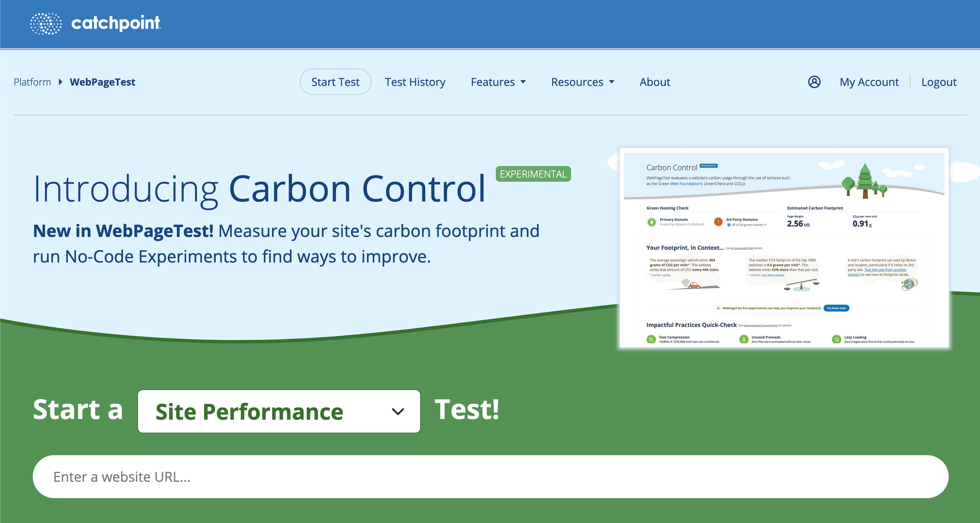Click the Platform breadcrumb link
This screenshot has width=980, height=523.
[x=32, y=81]
